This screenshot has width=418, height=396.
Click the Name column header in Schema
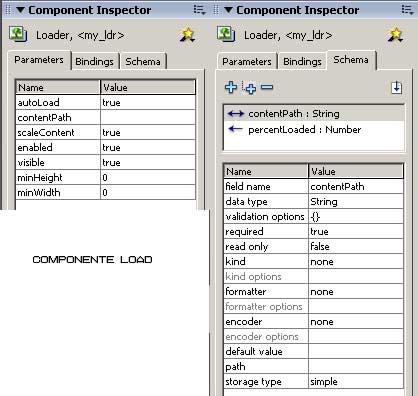click(x=266, y=171)
